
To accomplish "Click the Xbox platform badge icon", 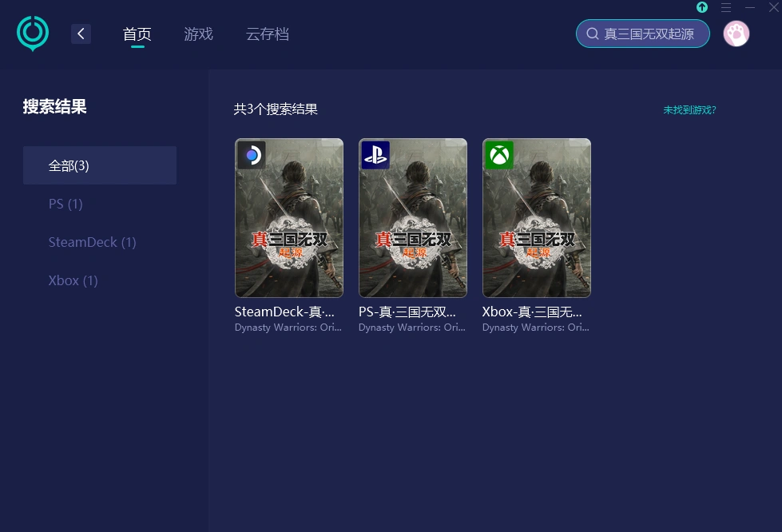I will click(499, 155).
